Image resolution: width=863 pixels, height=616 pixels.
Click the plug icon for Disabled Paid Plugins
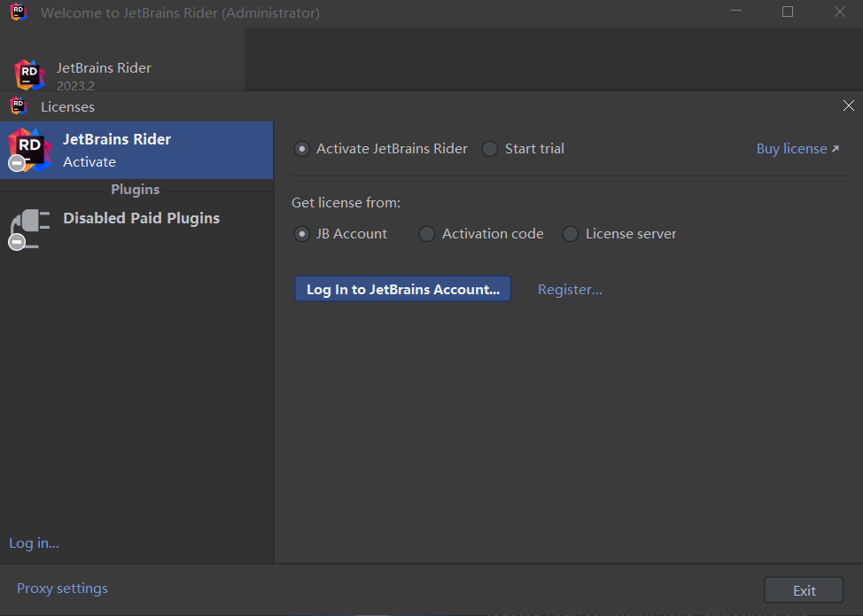coord(30,229)
